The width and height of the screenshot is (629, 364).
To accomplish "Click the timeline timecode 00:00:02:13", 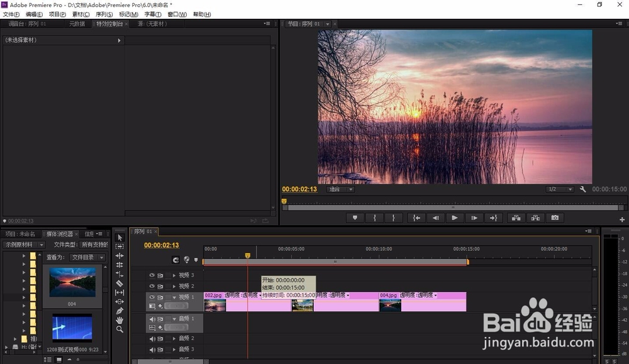I will [162, 245].
